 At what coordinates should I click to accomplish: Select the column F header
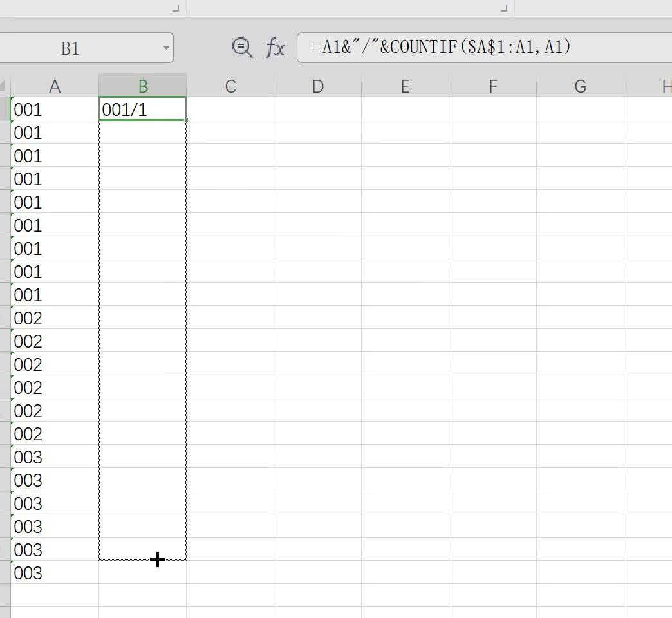[x=493, y=86]
